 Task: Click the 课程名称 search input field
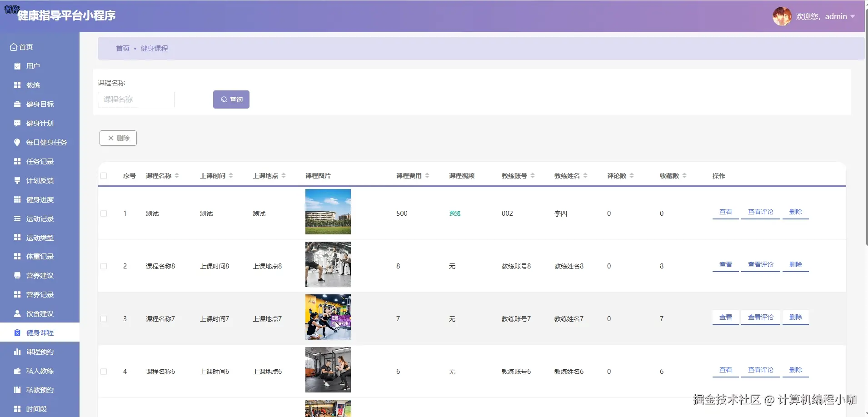coord(136,99)
